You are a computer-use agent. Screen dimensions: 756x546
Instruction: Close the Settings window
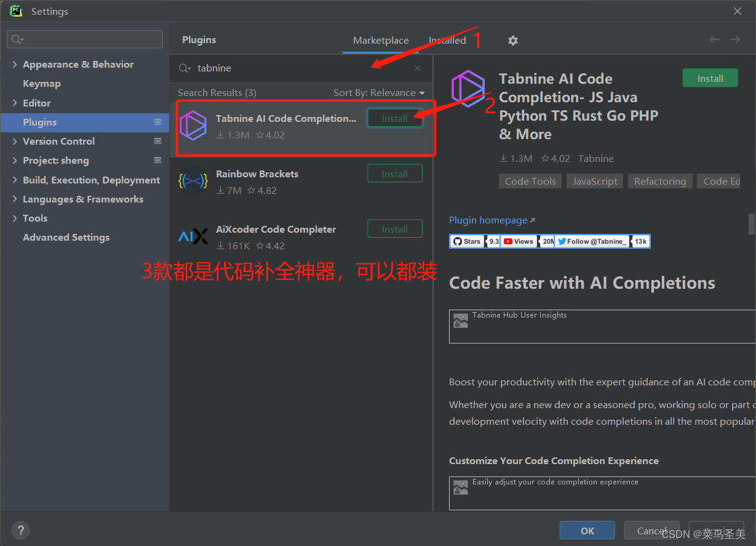(x=738, y=11)
